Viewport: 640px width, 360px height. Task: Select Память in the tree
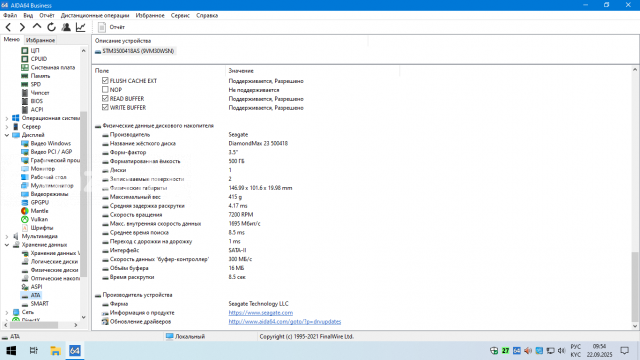pos(40,76)
